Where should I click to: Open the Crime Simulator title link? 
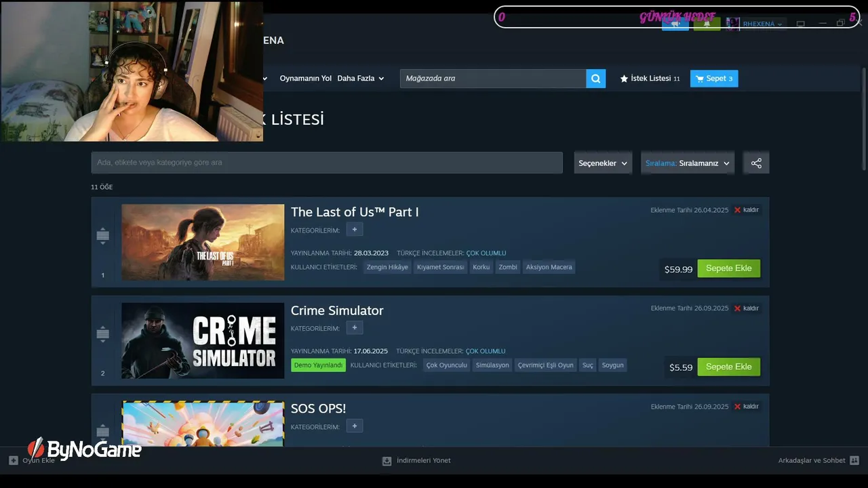click(x=337, y=310)
